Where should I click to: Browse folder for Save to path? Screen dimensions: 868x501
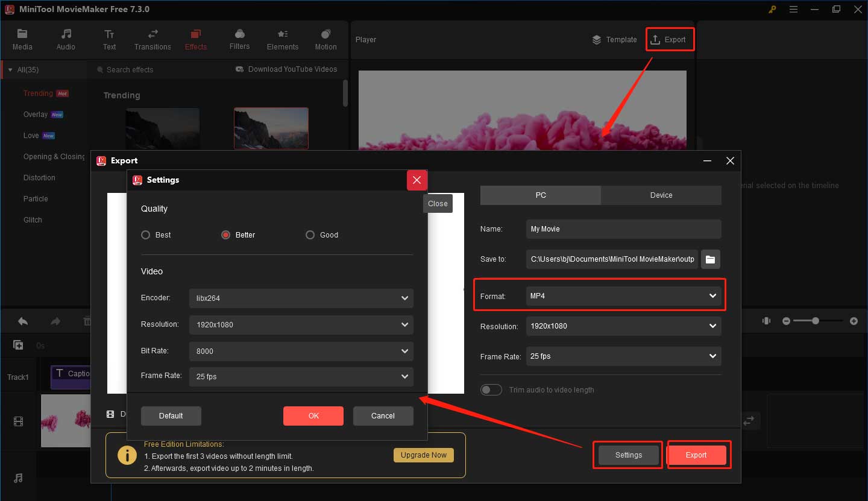[x=711, y=259]
